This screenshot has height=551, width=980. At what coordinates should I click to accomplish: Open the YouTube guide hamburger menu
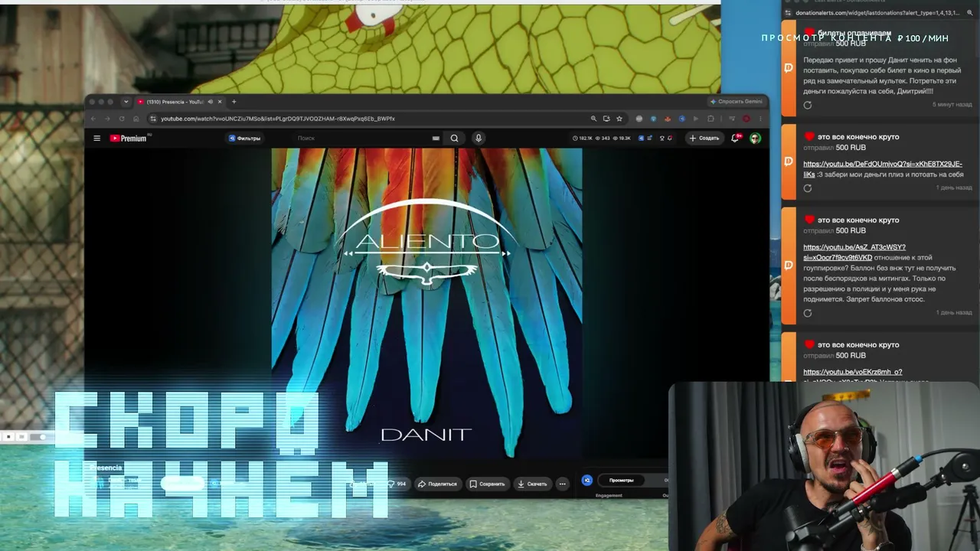point(97,139)
